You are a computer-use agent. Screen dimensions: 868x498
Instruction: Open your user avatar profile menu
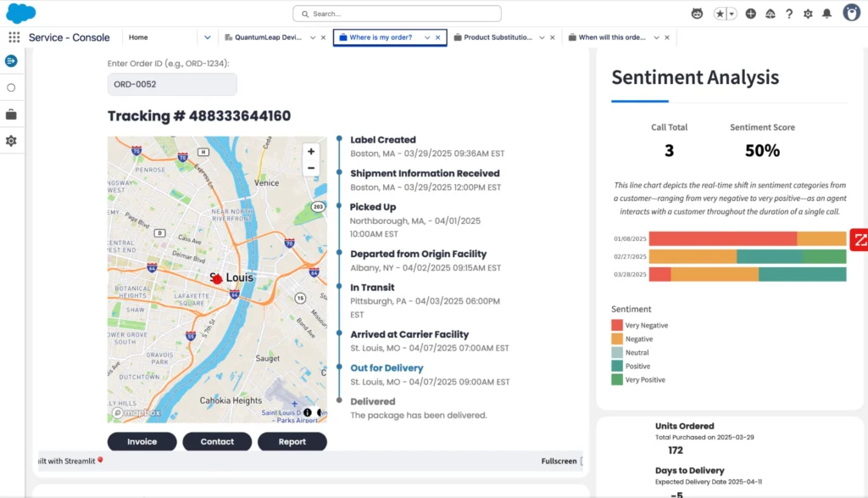pos(852,14)
